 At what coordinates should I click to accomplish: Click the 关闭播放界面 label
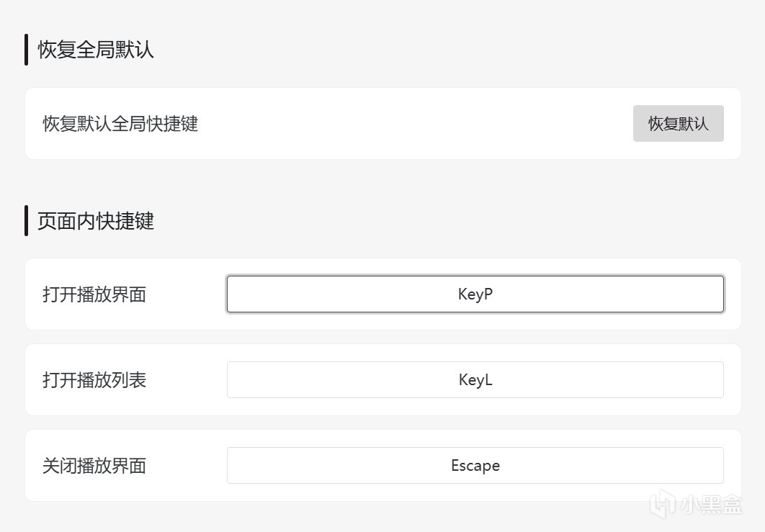94,466
